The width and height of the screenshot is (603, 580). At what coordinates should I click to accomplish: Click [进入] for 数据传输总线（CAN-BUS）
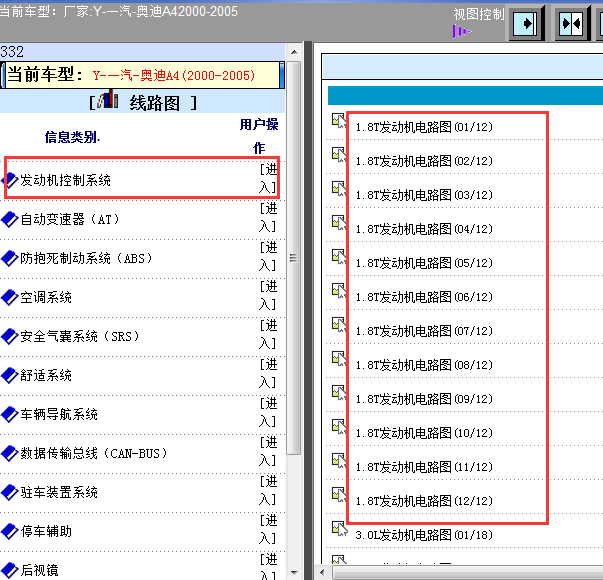[x=268, y=451]
